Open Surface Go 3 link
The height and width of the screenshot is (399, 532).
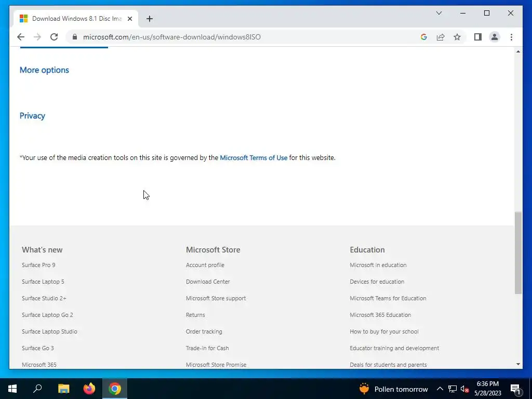[37, 348]
